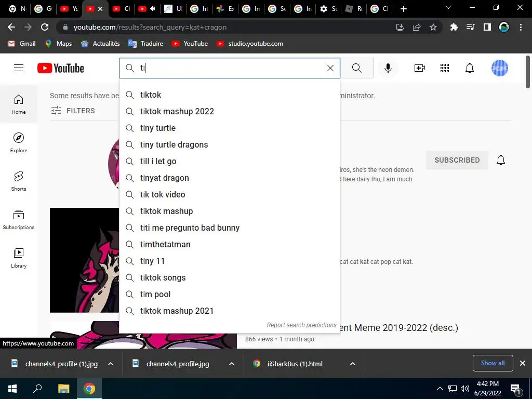Open the YouTube guide hamburger menu
The image size is (532, 399).
[x=19, y=68]
